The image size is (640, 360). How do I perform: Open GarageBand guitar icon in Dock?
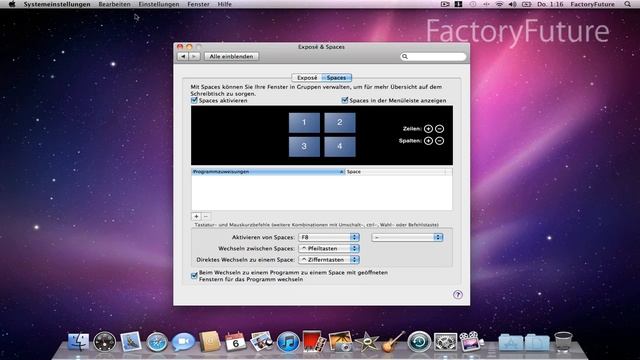[x=393, y=341]
